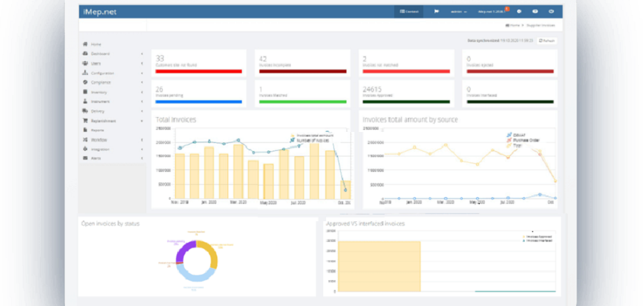The height and width of the screenshot is (306, 644).
Task: Click the Approved VS interfaced invoices title
Action: pyautogui.click(x=365, y=224)
